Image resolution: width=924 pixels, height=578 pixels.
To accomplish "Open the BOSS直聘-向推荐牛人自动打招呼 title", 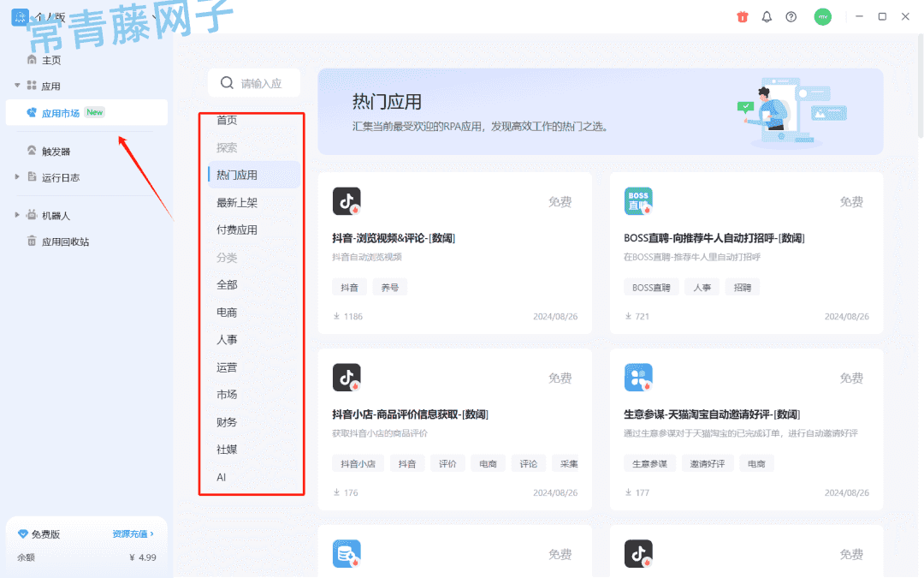I will [714, 238].
